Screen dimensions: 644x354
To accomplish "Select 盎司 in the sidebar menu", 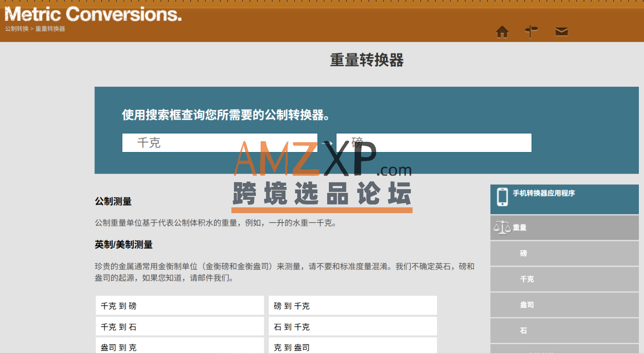I will (527, 305).
